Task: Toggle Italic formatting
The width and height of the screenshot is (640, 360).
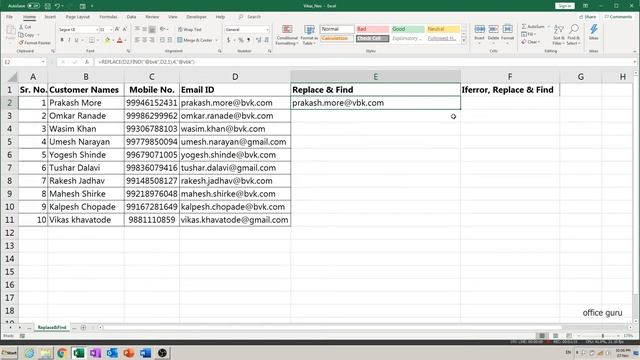Action: tap(69, 40)
